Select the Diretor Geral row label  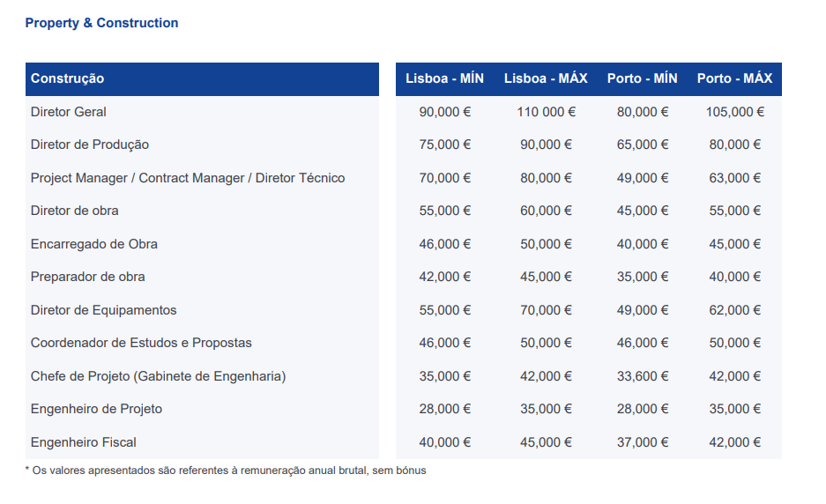point(69,112)
